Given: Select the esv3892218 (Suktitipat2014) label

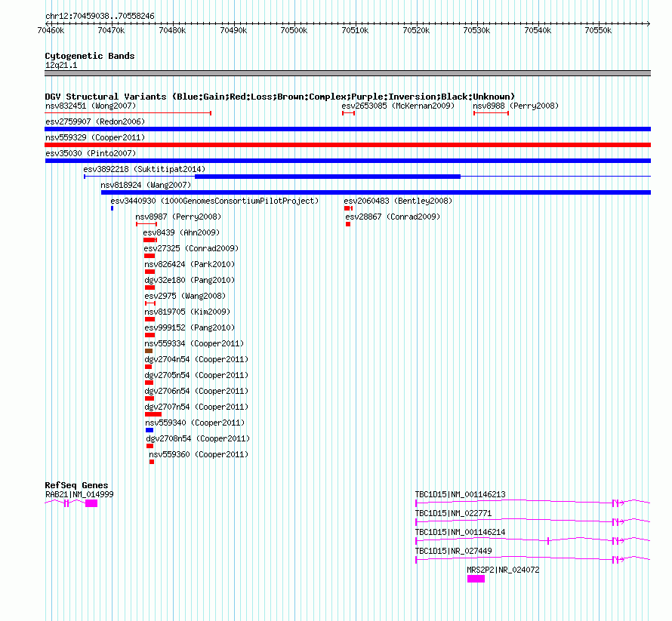Looking at the screenshot, I should 144,169.
